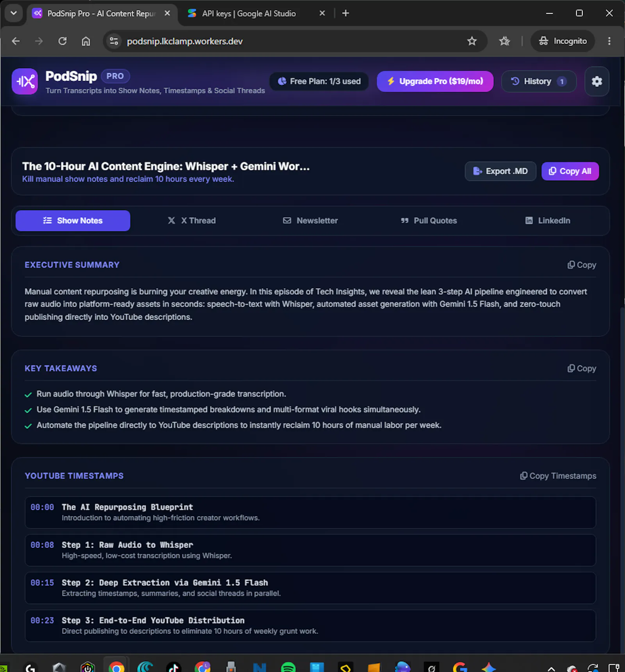625x672 pixels.
Task: Click Copy All button
Action: [570, 171]
